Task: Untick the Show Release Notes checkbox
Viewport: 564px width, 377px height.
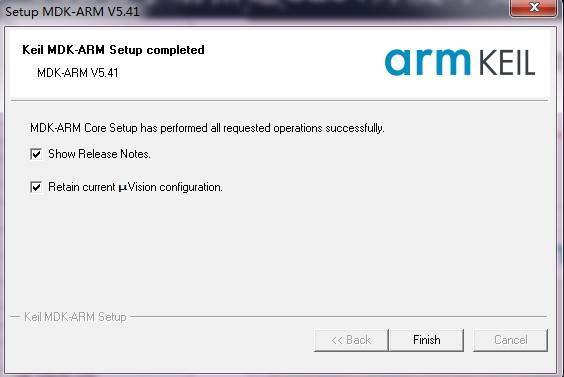Action: point(36,154)
